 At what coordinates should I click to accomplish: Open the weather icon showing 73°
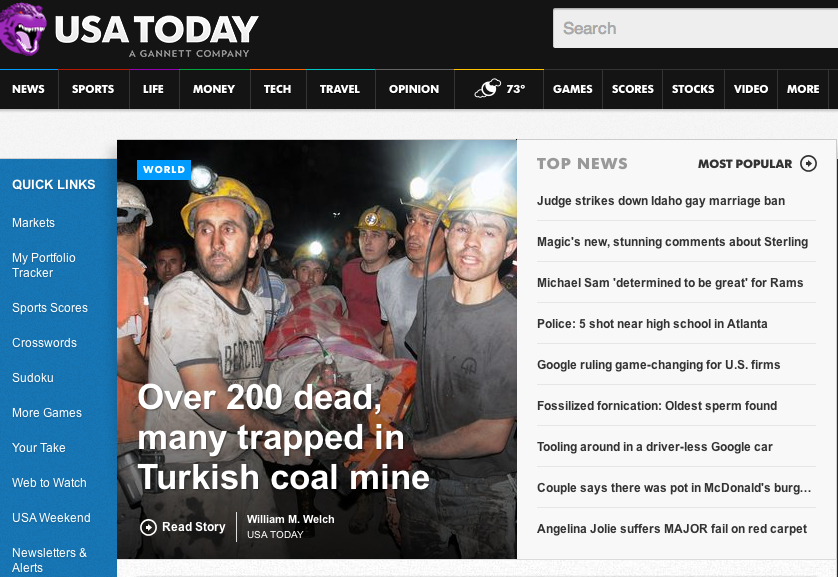(x=488, y=89)
